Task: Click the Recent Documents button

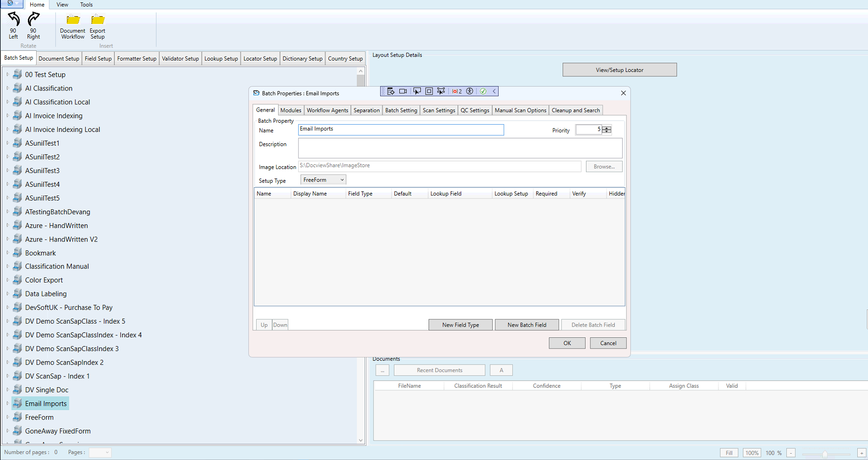Action: tap(439, 370)
